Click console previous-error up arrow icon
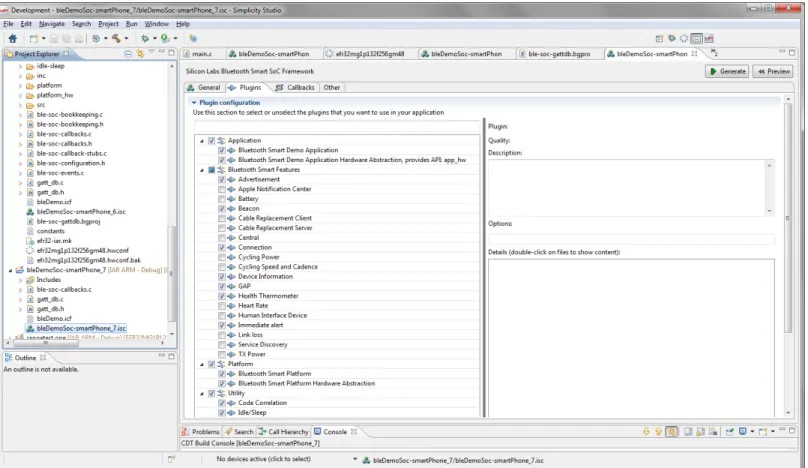808x468 pixels. (659, 431)
